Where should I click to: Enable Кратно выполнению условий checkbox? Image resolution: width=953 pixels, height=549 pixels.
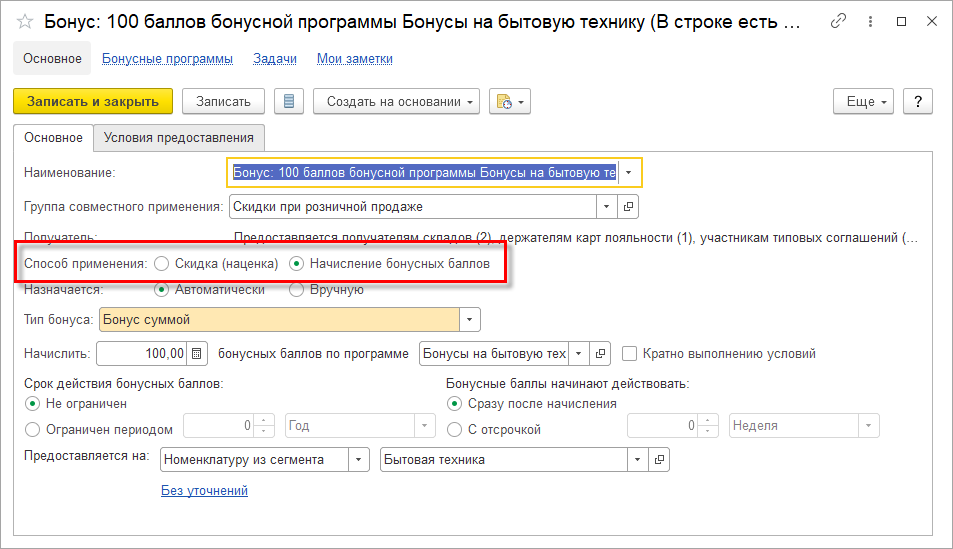point(629,353)
